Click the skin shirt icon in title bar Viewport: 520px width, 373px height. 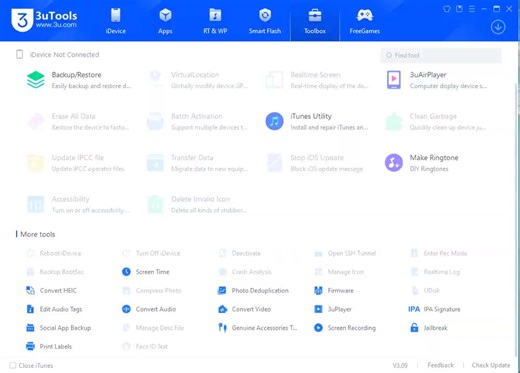[x=447, y=9]
